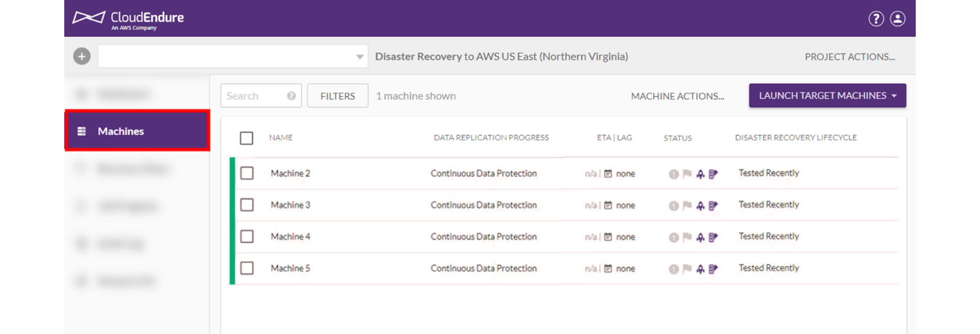The image size is (980, 334).
Task: Sort by the Name column header
Action: click(x=281, y=138)
